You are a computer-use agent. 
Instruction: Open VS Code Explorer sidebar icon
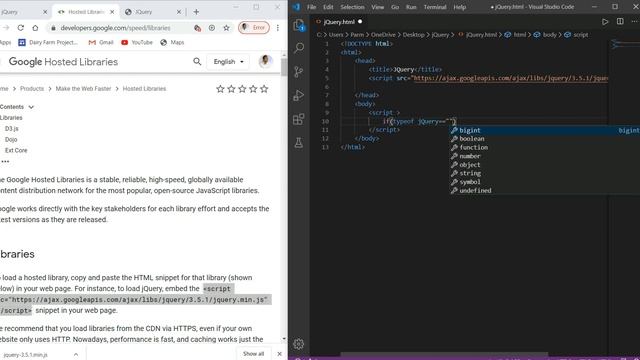tap(299, 25)
